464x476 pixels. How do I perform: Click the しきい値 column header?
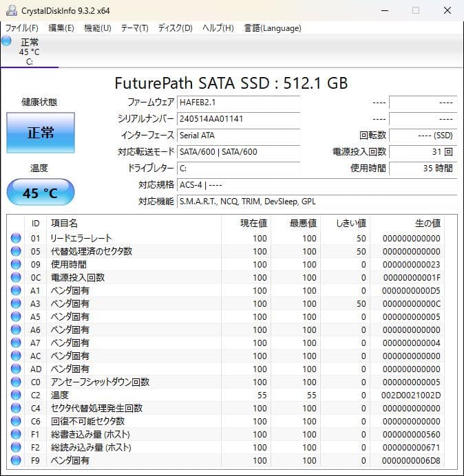pos(351,224)
